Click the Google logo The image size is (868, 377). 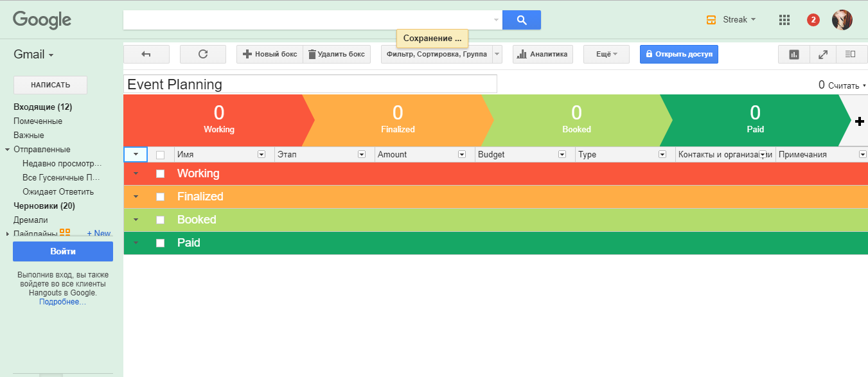(x=42, y=20)
